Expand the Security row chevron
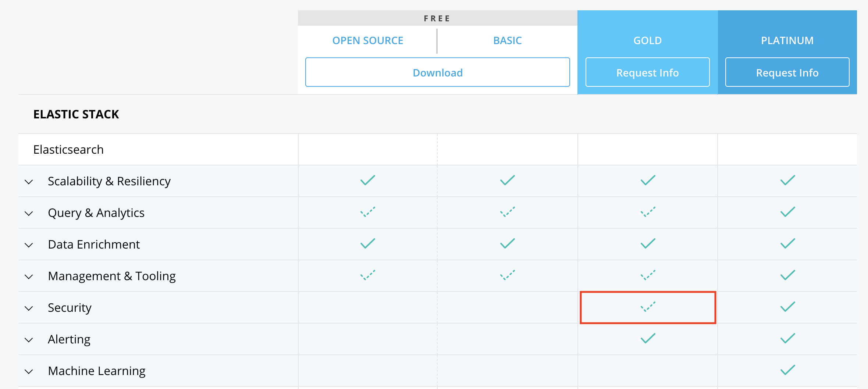The image size is (868, 389). pos(29,308)
